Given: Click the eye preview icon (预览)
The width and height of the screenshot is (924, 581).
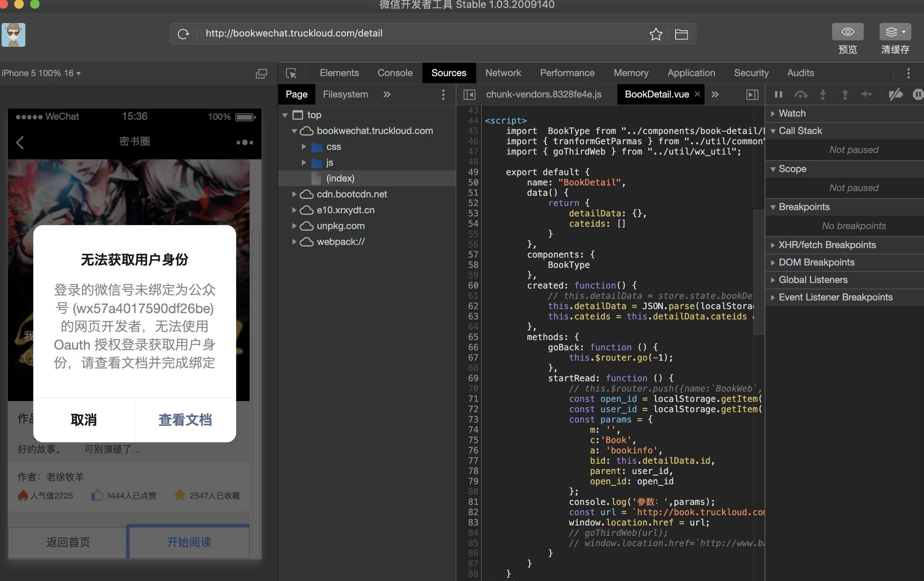Looking at the screenshot, I should (848, 32).
